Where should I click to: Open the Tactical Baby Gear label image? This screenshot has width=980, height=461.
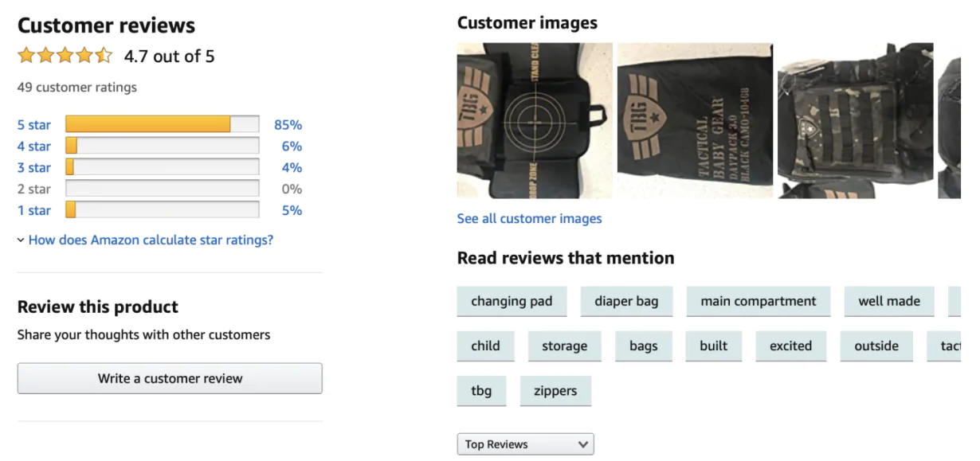[695, 120]
